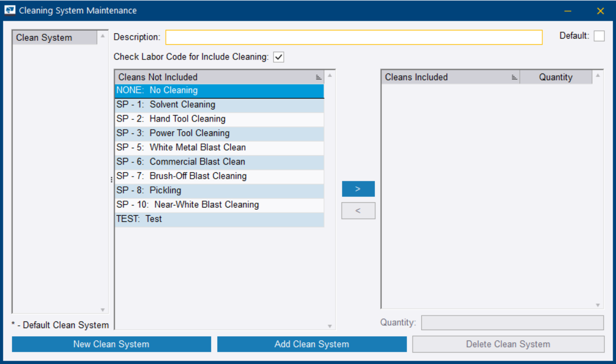Image resolution: width=616 pixels, height=364 pixels.
Task: Select SP - 1: Solvent Cleaning
Action: pos(219,105)
